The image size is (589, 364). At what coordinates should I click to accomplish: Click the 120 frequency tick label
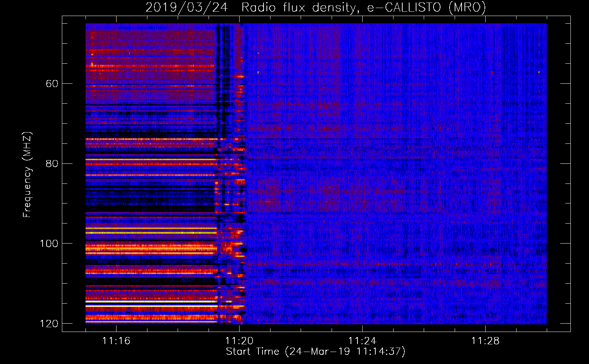pos(49,324)
